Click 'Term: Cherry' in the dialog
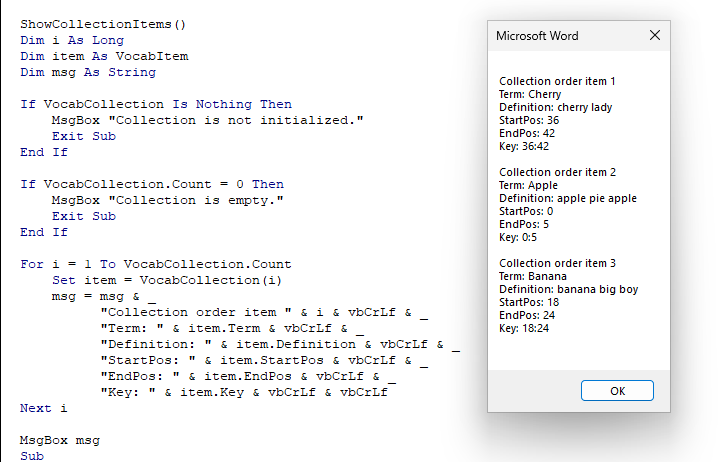The height and width of the screenshot is (462, 722). pos(530,94)
